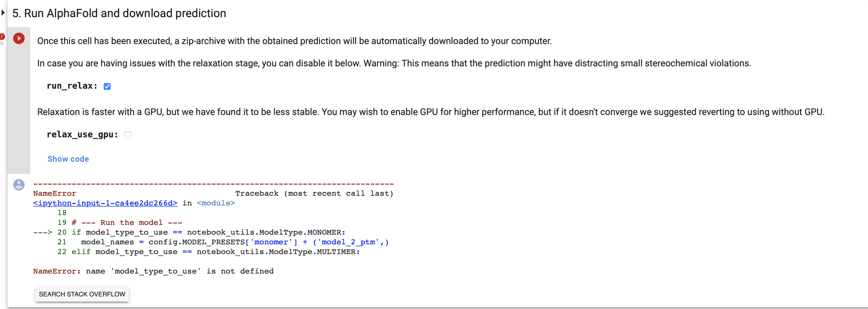The image size is (868, 309).
Task: Click highlighted error line 20 in the traceback
Action: click(x=189, y=232)
